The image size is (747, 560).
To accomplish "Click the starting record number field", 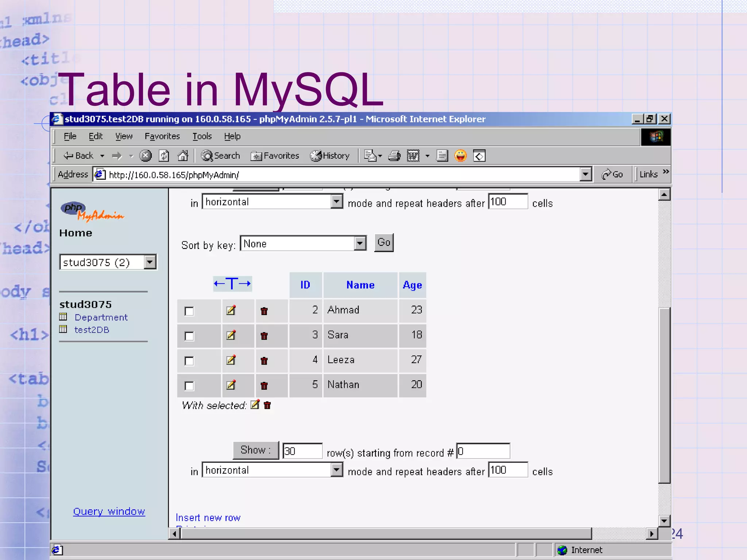I will tap(483, 451).
